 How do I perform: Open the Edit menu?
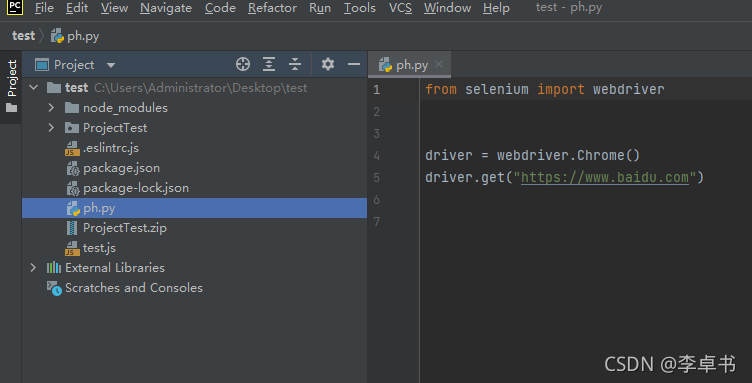77,8
